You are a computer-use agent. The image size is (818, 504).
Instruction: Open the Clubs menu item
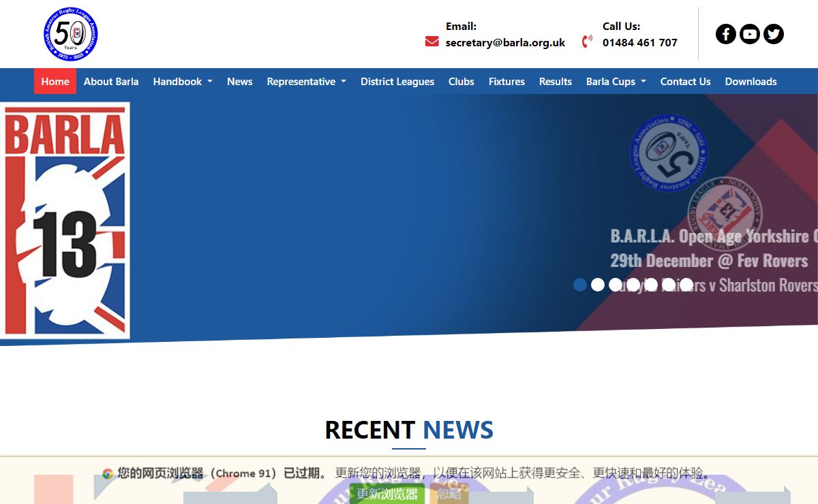(x=461, y=81)
